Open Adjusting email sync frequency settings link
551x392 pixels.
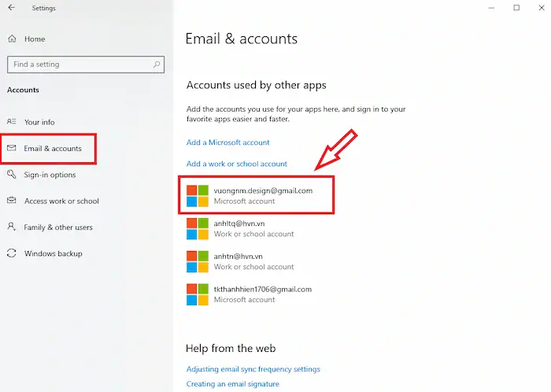[253, 369]
